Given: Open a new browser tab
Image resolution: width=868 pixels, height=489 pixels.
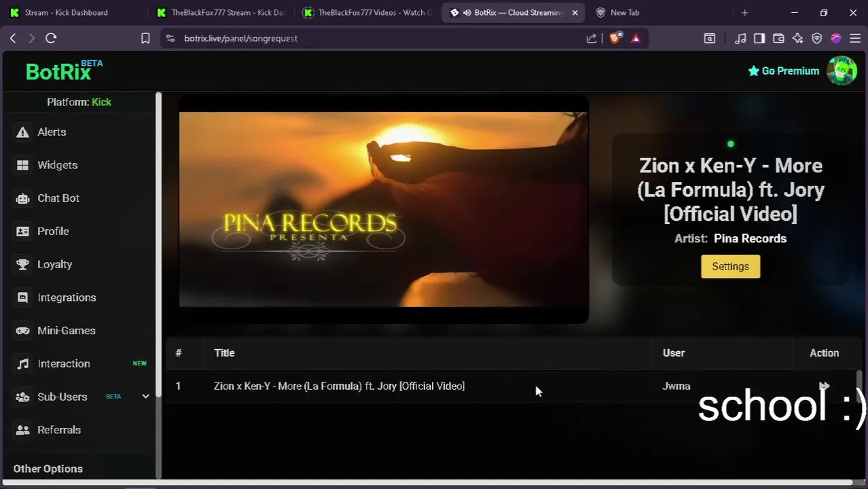Looking at the screenshot, I should click(x=744, y=12).
